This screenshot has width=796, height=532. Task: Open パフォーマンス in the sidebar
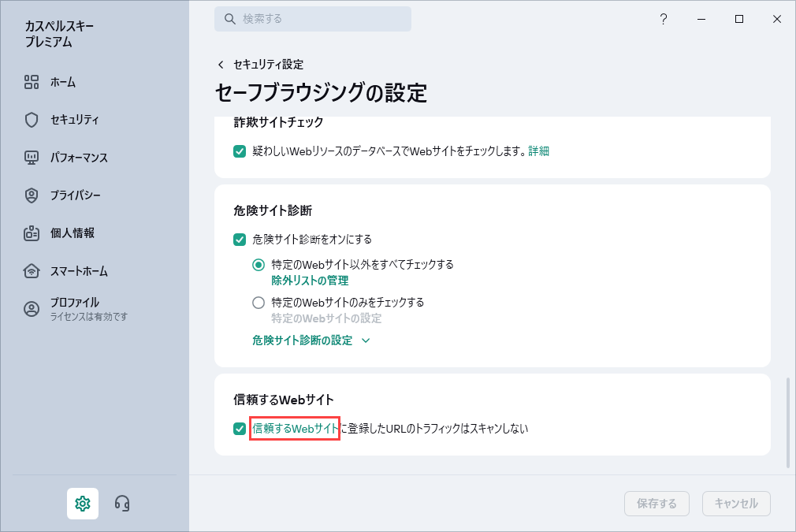tap(79, 158)
